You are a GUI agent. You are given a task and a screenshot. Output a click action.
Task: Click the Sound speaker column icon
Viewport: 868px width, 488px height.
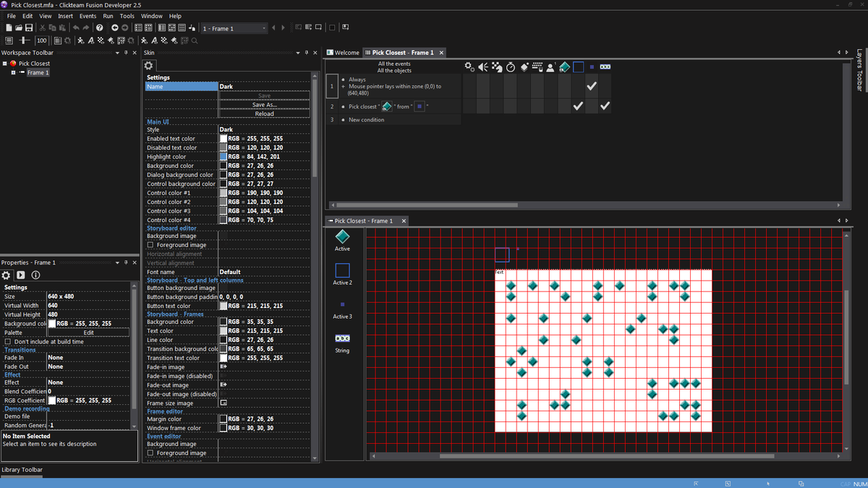coord(483,67)
